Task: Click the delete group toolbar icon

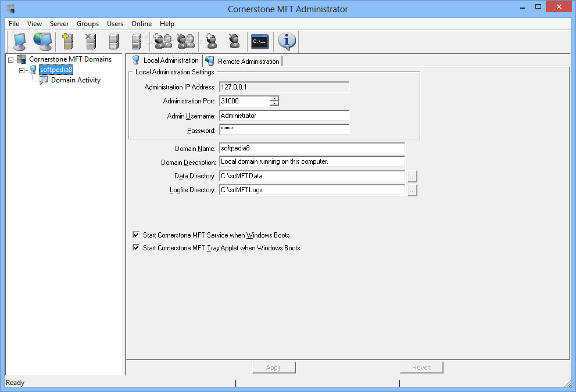Action: tap(186, 41)
